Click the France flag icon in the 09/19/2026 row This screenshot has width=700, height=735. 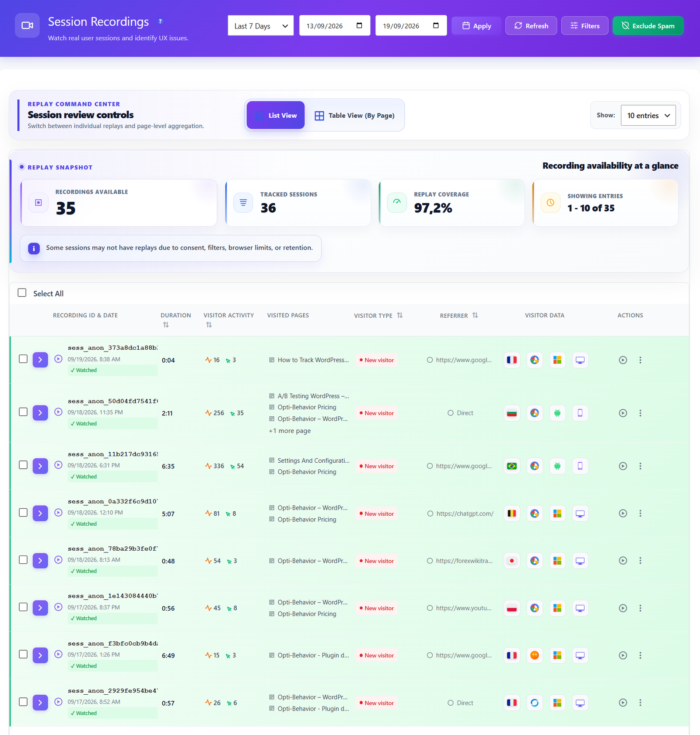coord(512,360)
